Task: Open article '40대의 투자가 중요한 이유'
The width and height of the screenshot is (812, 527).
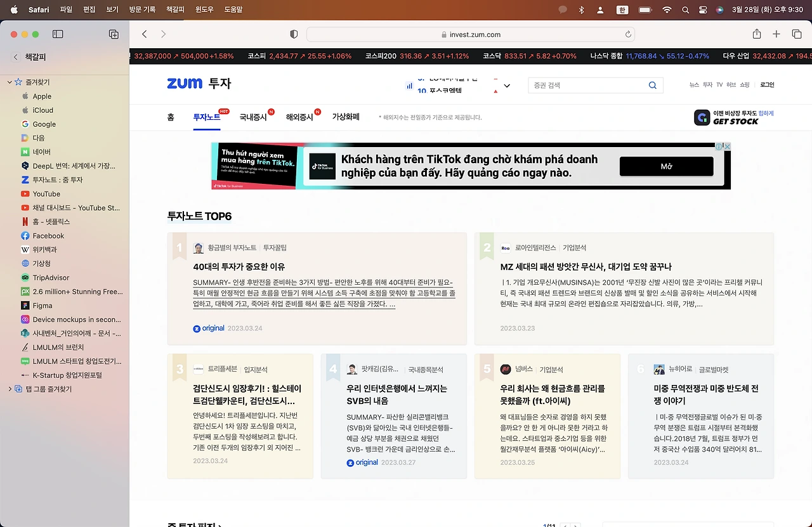Action: tap(239, 267)
